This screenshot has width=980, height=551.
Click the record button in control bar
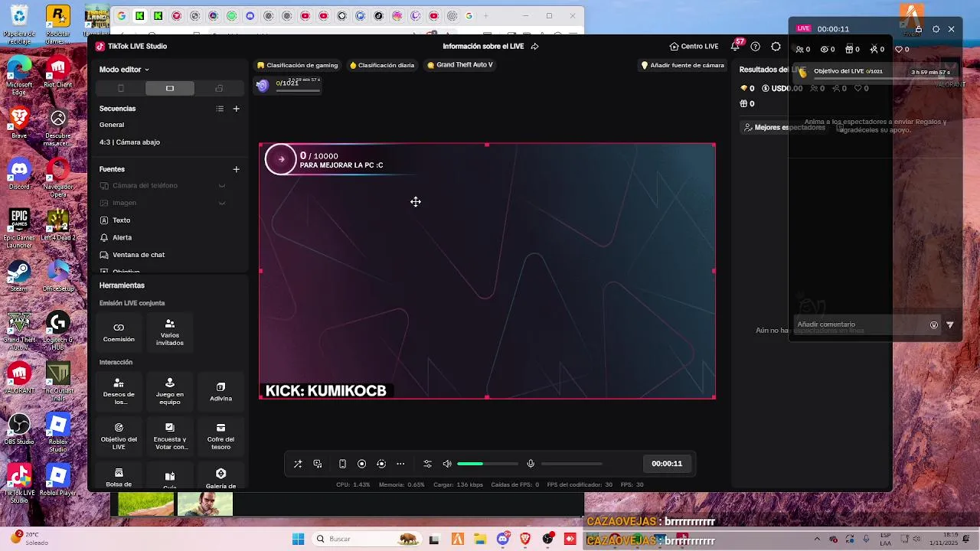(362, 464)
